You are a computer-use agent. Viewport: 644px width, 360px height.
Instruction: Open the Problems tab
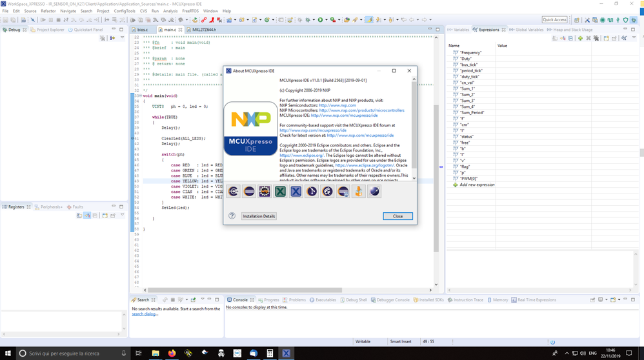(294, 300)
